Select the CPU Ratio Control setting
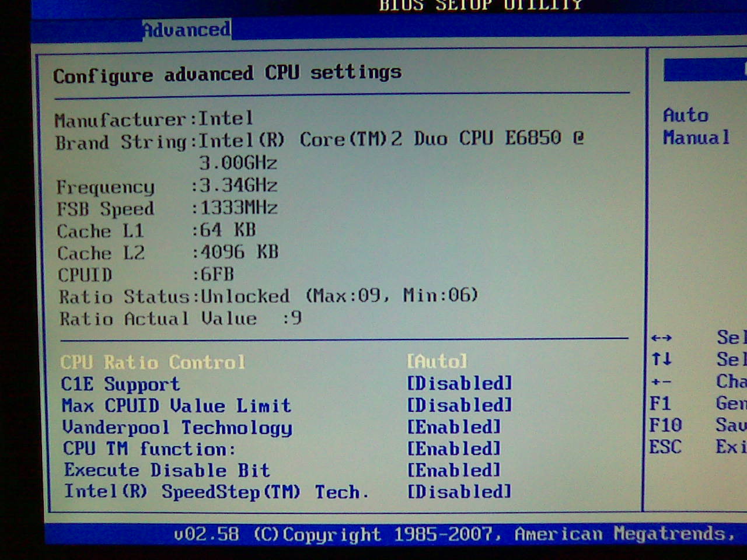747x560 pixels. [153, 362]
